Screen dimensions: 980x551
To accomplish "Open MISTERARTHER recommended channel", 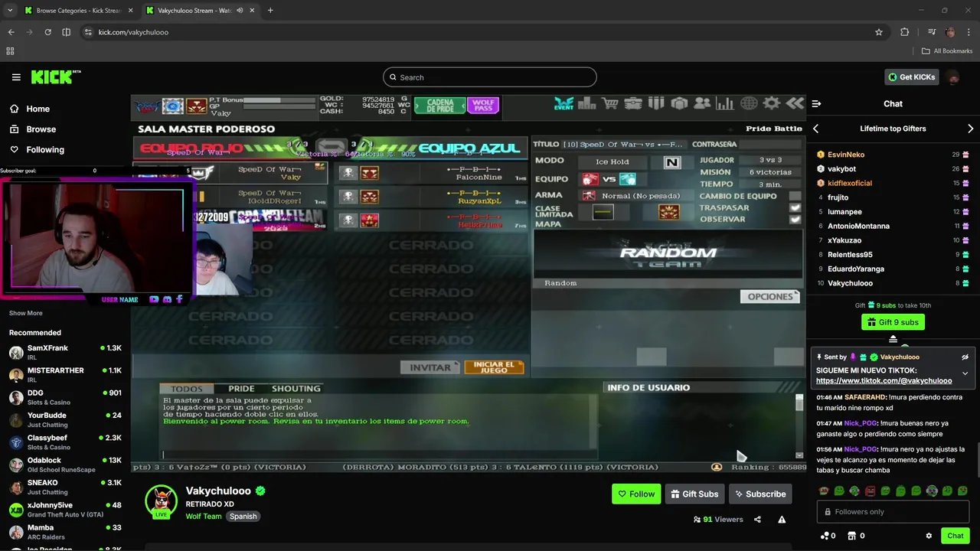I will click(x=65, y=374).
